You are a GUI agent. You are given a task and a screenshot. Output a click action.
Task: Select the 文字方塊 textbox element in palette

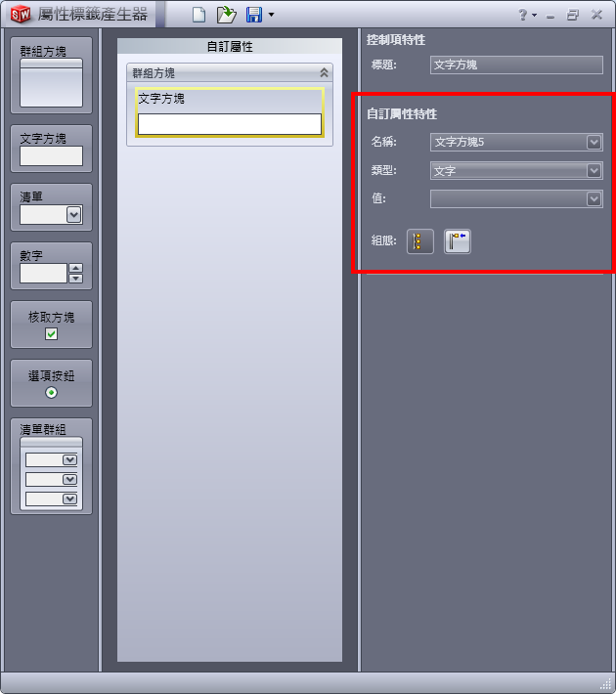click(x=52, y=149)
